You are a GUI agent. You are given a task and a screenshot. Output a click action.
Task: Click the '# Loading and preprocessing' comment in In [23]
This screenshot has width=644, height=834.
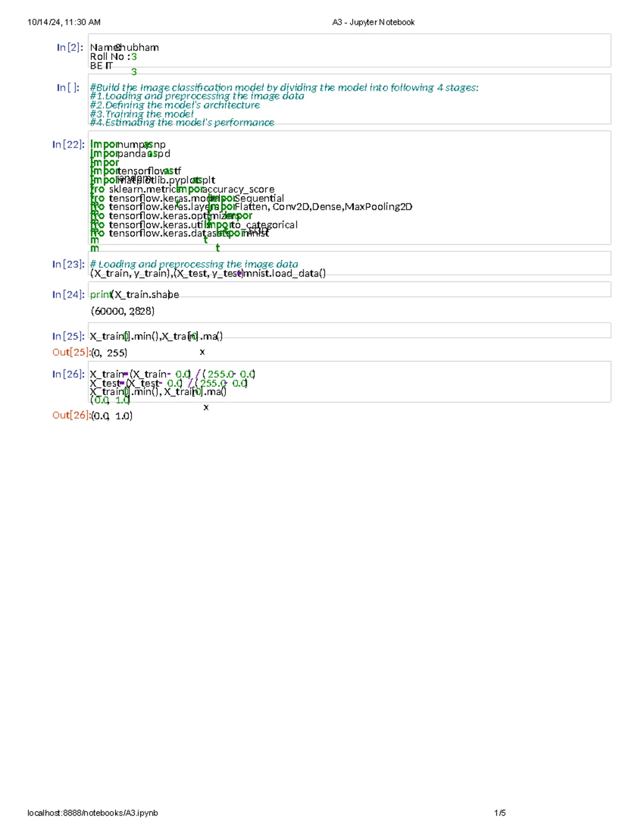[x=194, y=264]
